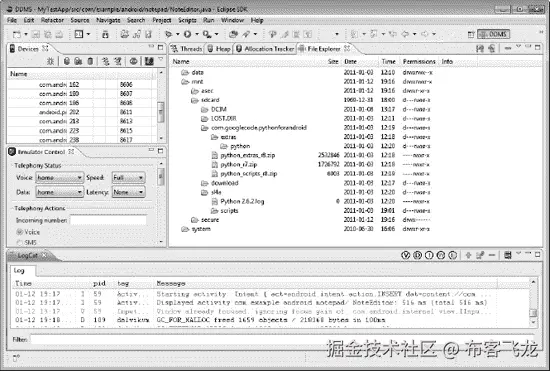This screenshot has height=371, width=550.
Task: Select com.googlecode.pythonforandroid folder
Action: coord(259,128)
